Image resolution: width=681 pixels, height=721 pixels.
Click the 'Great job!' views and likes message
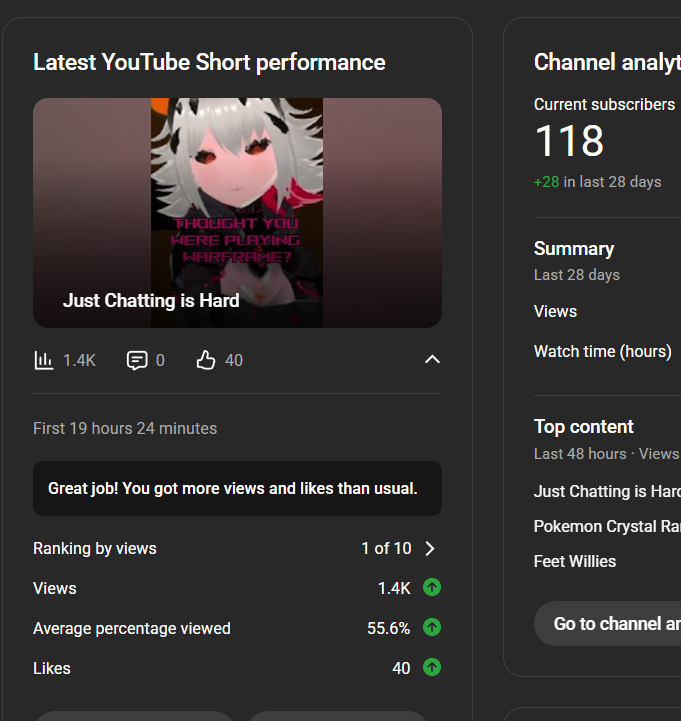coord(237,488)
